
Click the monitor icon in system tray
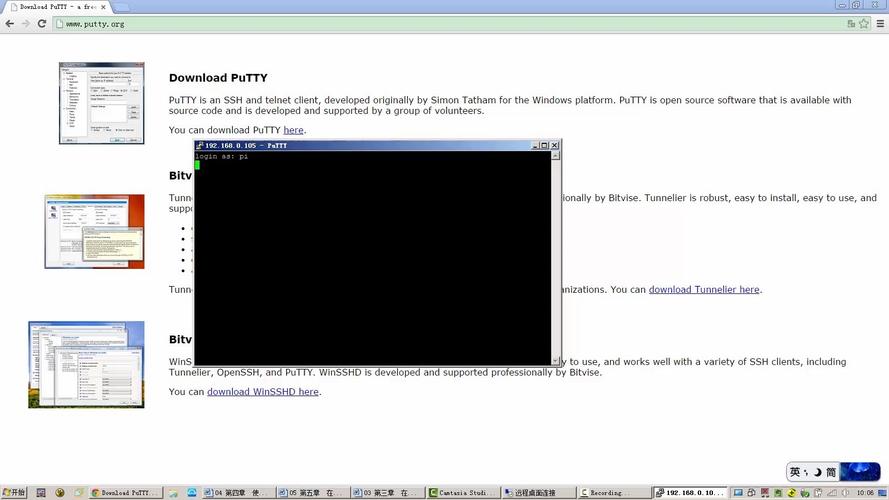click(738, 493)
